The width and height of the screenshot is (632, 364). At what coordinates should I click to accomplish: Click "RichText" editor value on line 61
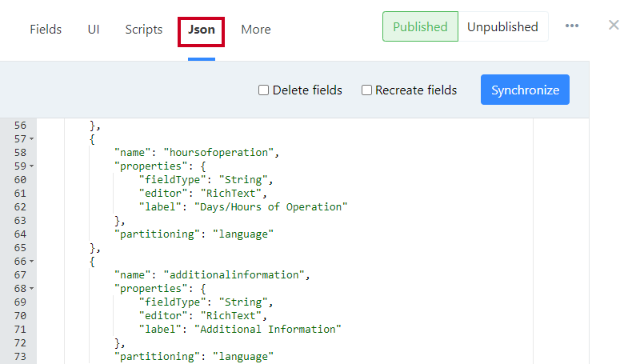pos(230,194)
